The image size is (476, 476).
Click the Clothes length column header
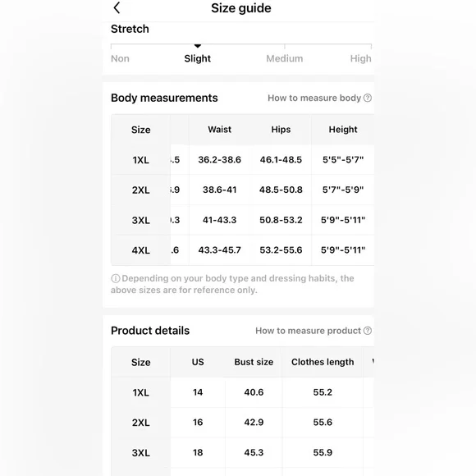pyautogui.click(x=323, y=362)
